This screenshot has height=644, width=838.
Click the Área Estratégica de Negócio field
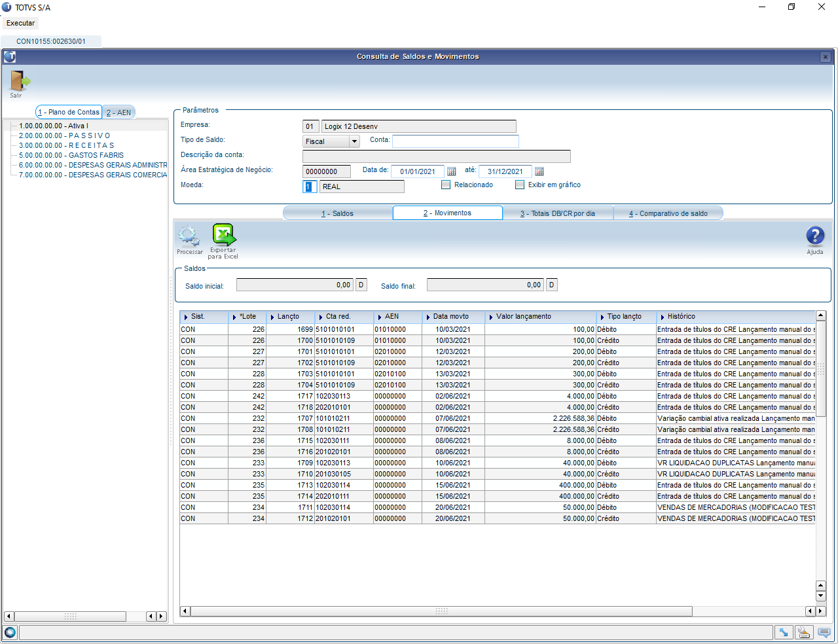tap(327, 171)
